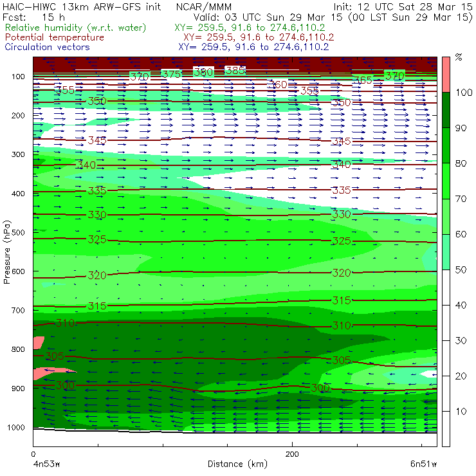Click the '30' colorbar scale label
The image size is (476, 476).
461,340
